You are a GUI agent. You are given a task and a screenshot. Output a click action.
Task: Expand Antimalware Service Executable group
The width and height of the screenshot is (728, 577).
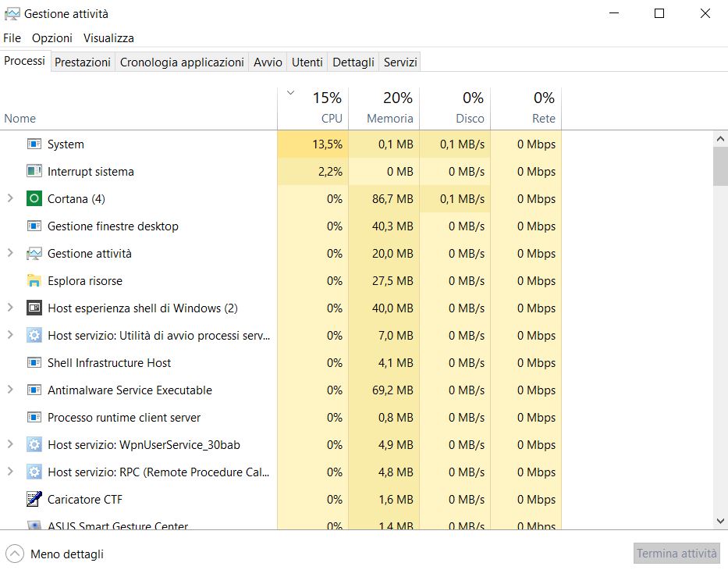pos(10,390)
